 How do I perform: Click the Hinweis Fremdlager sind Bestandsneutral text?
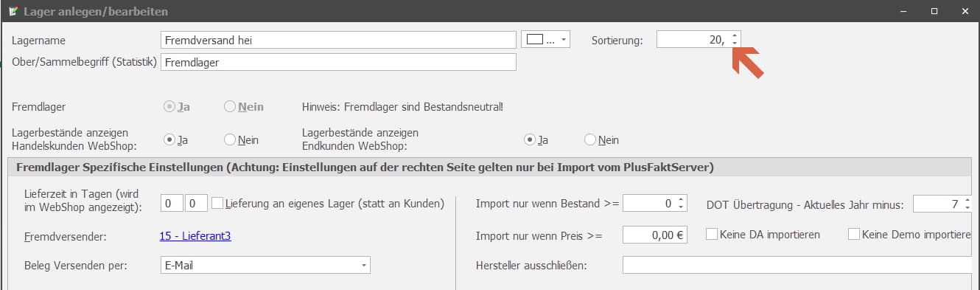click(403, 107)
